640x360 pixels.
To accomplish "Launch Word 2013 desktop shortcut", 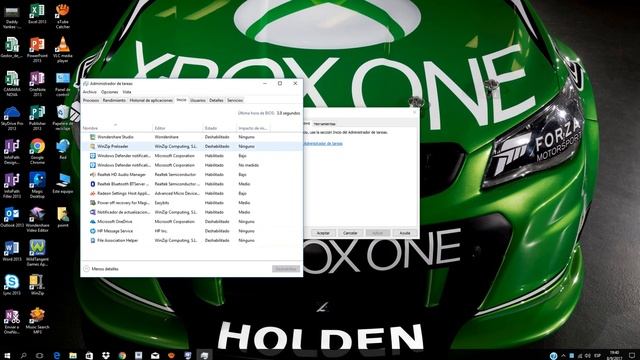I will tap(12, 251).
